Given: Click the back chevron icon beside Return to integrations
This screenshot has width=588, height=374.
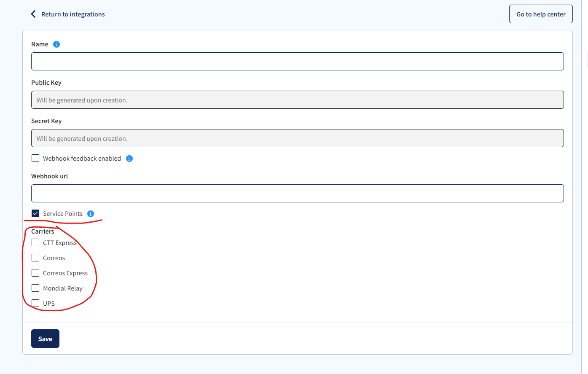Looking at the screenshot, I should click(33, 14).
